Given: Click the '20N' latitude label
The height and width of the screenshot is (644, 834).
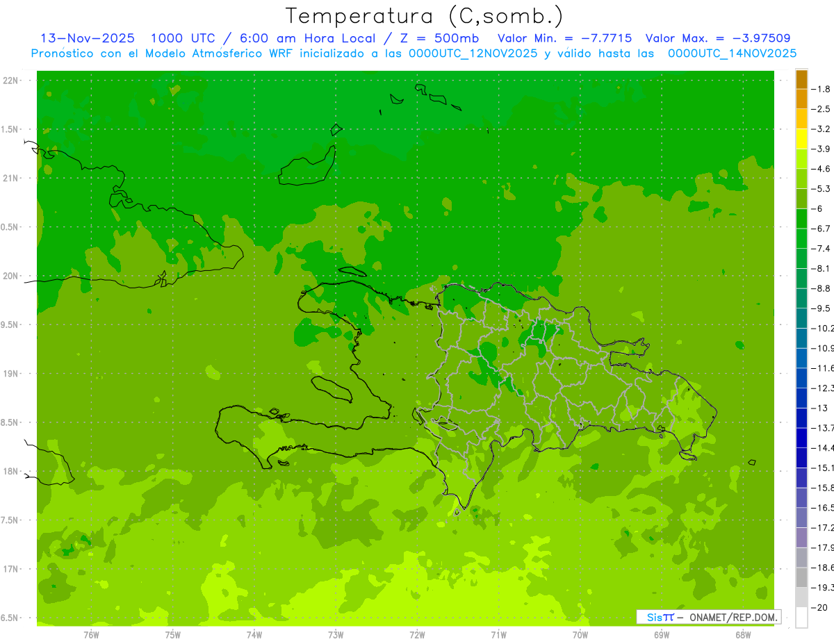Looking at the screenshot, I should (x=11, y=276).
